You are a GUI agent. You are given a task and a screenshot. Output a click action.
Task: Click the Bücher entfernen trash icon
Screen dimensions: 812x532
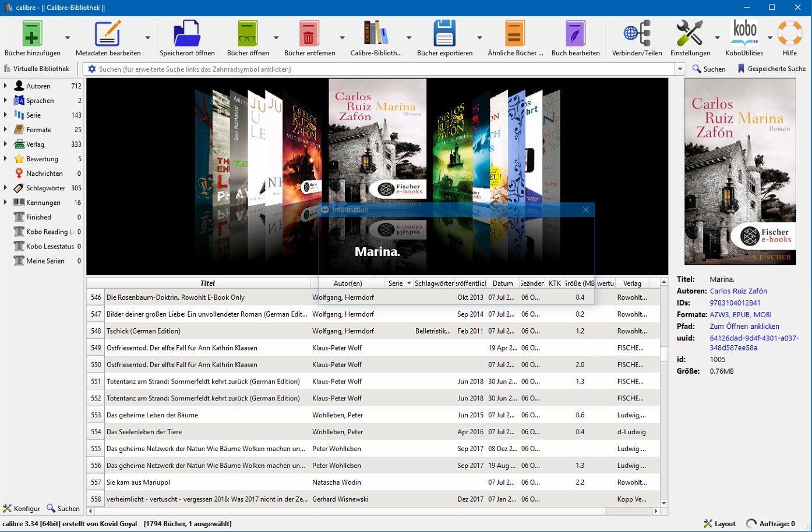point(309,34)
